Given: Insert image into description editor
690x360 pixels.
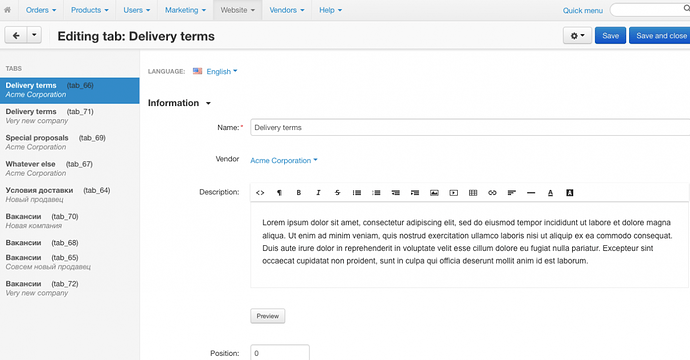Looking at the screenshot, I should click(434, 193).
